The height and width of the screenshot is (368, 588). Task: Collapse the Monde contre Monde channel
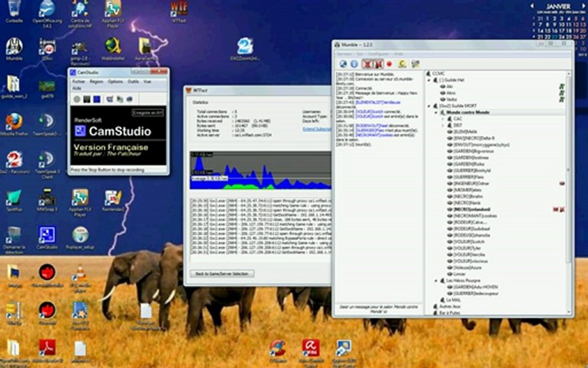coord(436,112)
